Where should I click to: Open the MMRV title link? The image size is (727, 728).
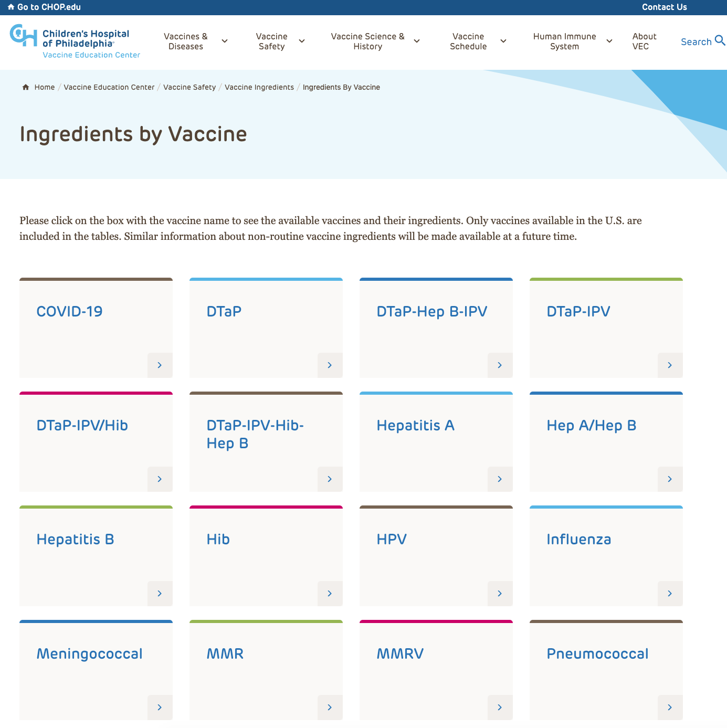(x=400, y=653)
